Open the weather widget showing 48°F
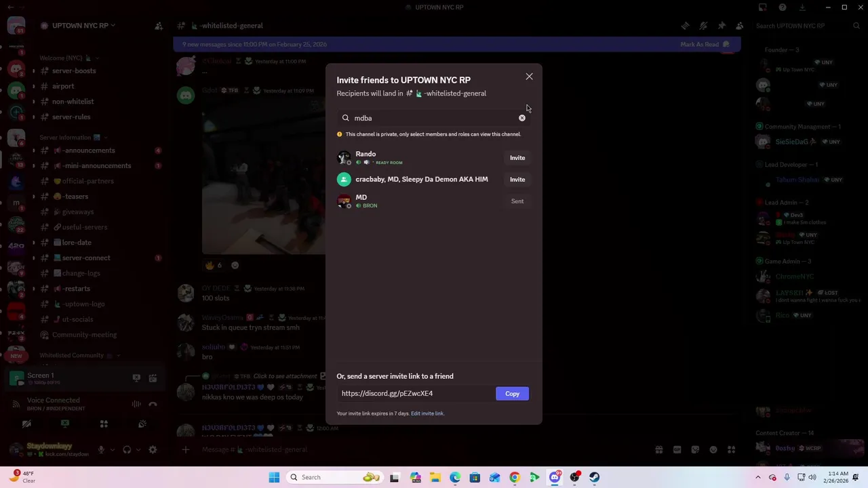Viewport: 868px width, 488px height. tap(22, 477)
